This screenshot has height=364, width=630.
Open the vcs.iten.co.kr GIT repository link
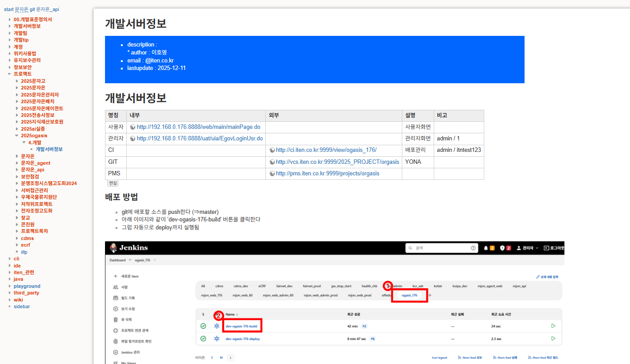pos(337,162)
